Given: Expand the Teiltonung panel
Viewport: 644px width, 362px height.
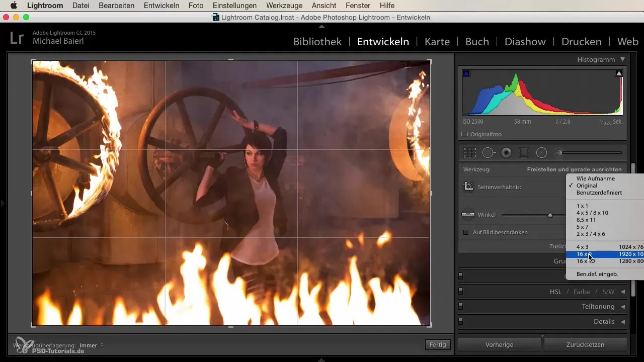Looking at the screenshot, I should [623, 306].
